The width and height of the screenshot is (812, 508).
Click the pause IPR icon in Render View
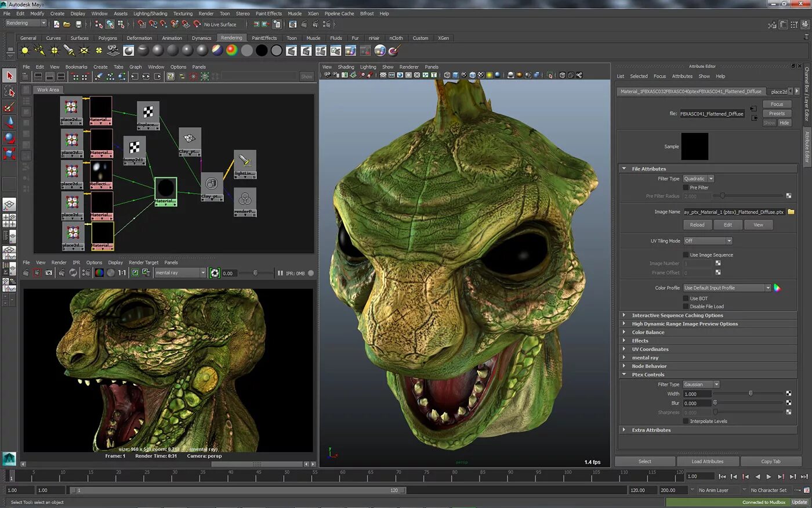pyautogui.click(x=280, y=273)
